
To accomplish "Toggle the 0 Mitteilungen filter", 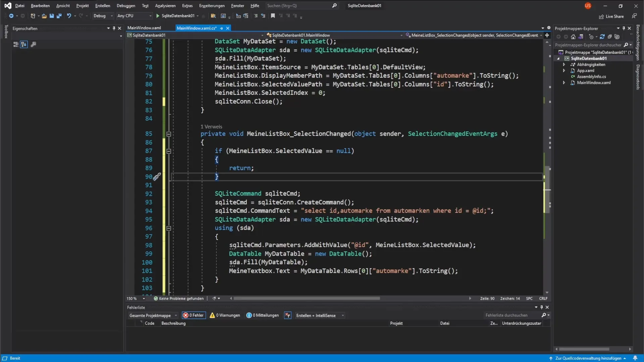I will pyautogui.click(x=263, y=315).
